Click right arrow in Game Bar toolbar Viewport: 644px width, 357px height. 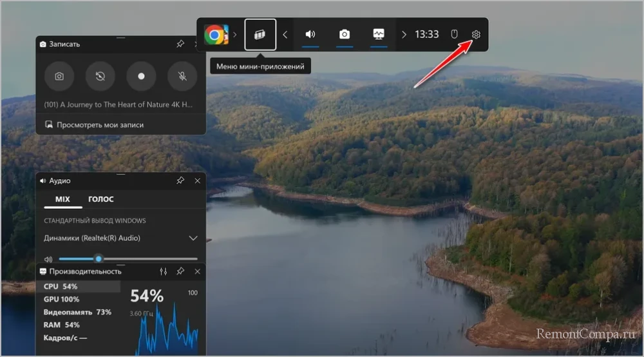404,35
